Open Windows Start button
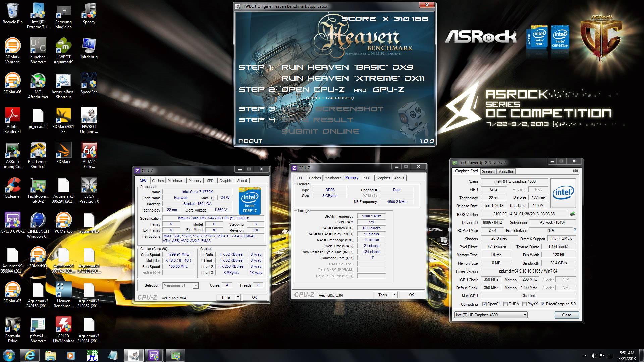This screenshot has width=644, height=362. pyautogui.click(x=9, y=355)
